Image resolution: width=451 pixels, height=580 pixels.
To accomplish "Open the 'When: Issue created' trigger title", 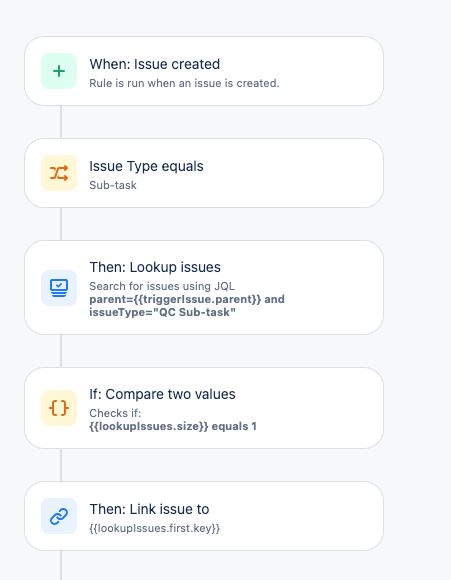I will [x=155, y=64].
